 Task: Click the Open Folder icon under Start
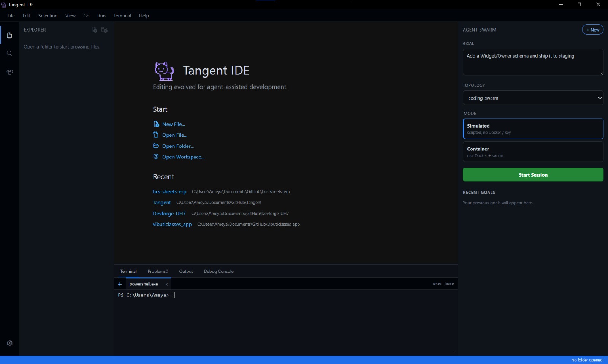156,146
